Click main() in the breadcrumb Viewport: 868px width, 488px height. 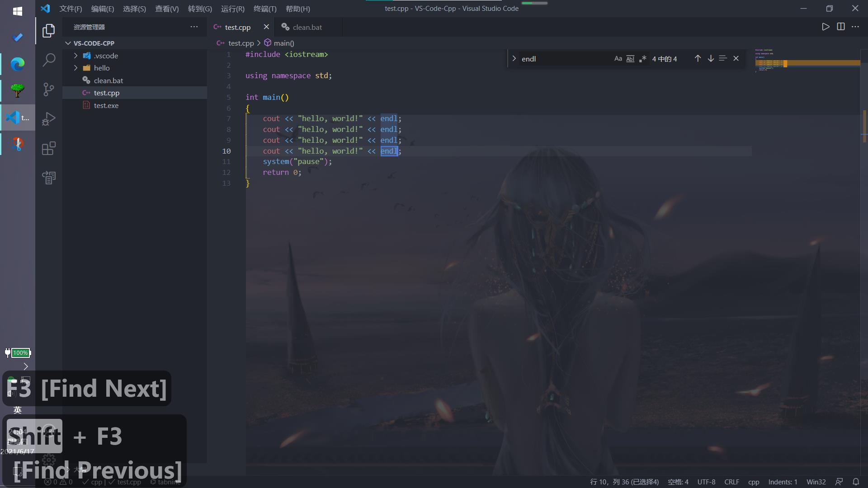tap(283, 43)
